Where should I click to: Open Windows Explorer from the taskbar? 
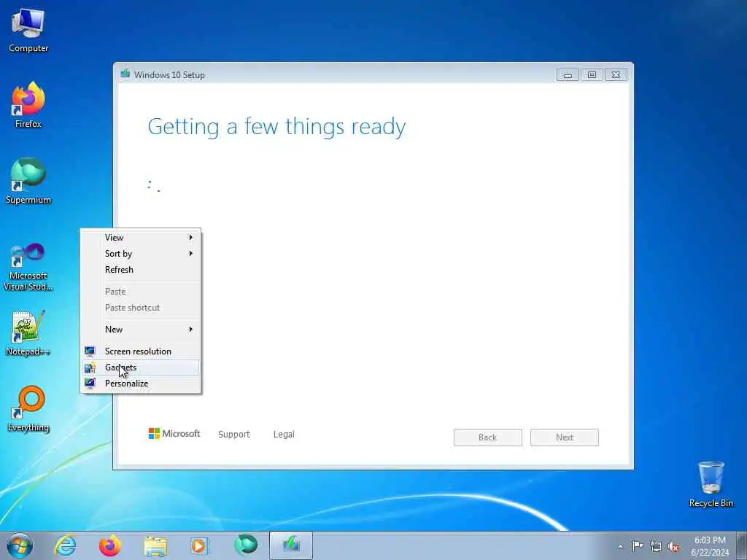pyautogui.click(x=155, y=545)
